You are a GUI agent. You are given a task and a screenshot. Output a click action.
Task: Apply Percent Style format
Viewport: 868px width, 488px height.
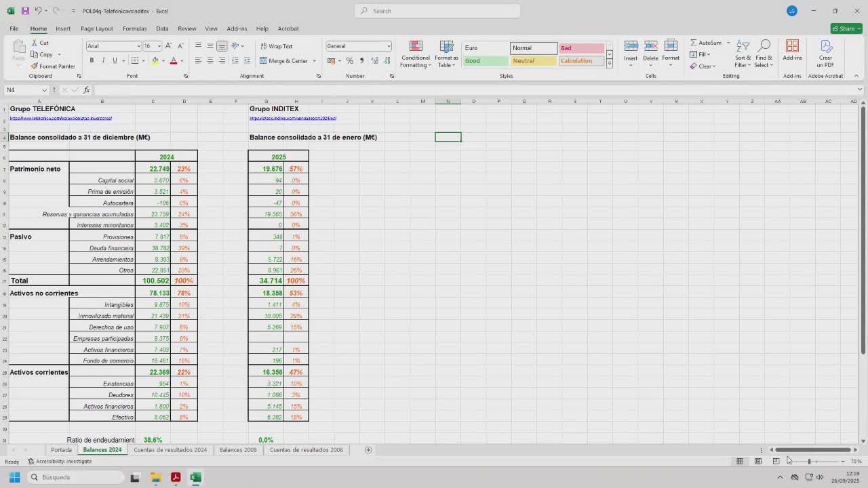coord(350,60)
